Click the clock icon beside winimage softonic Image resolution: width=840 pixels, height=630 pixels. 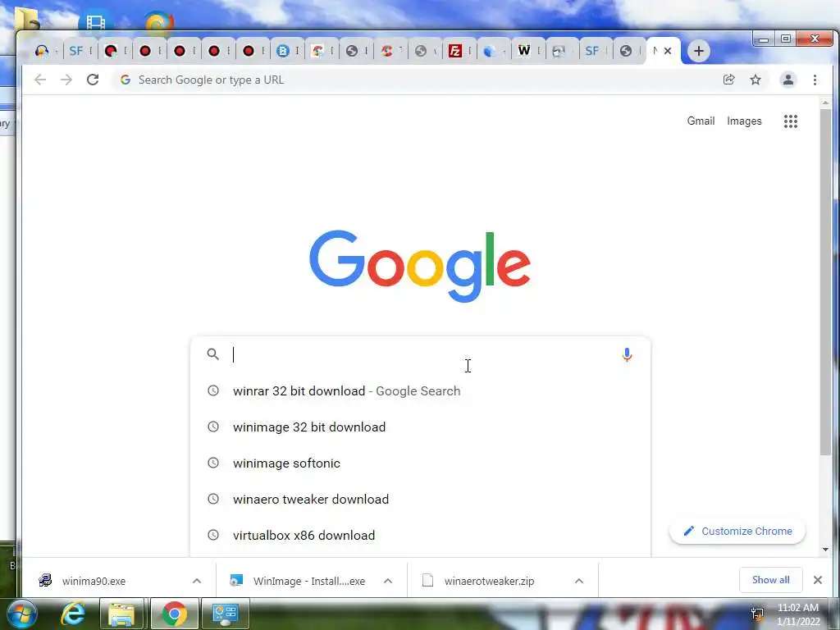click(x=213, y=463)
